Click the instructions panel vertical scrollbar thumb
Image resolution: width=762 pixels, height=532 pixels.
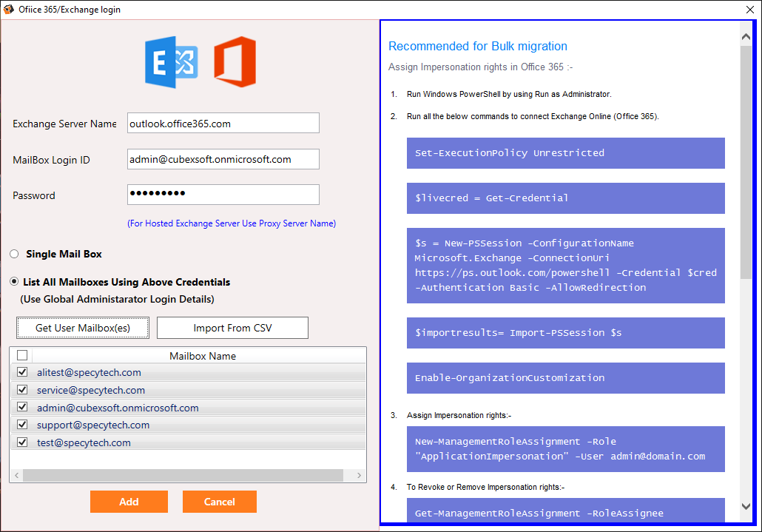[746, 162]
